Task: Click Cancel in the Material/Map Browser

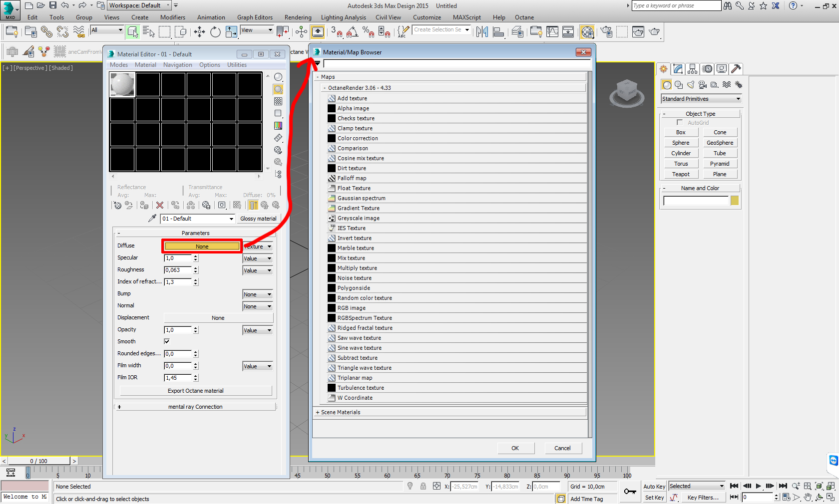Action: point(562,448)
